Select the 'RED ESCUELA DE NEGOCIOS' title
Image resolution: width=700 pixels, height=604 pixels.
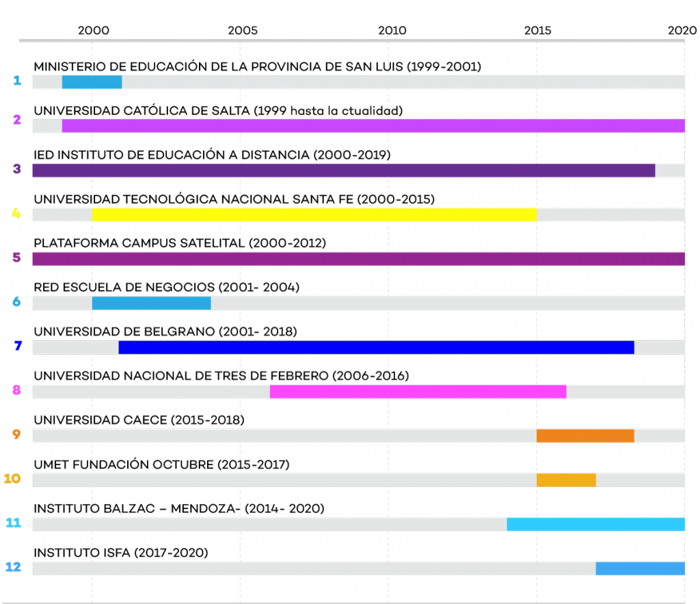coord(124,287)
